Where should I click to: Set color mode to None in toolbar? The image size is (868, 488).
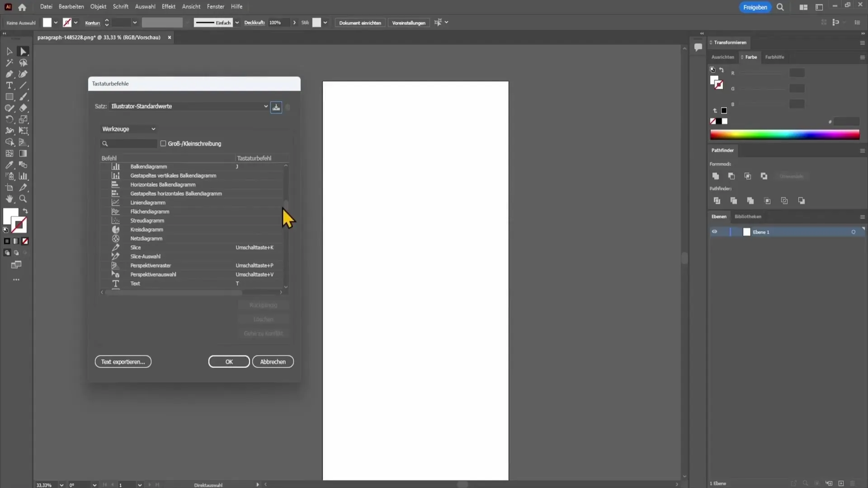[x=25, y=241]
